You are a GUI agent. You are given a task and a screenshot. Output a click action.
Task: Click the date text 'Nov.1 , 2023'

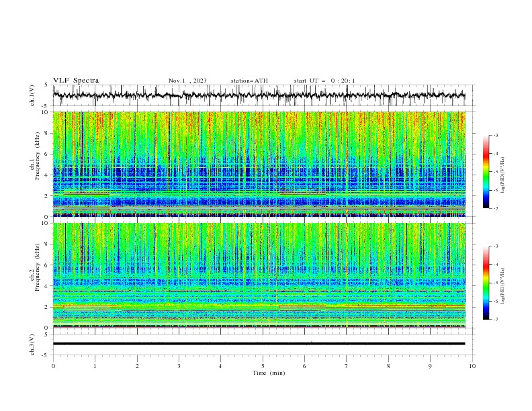pos(187,81)
